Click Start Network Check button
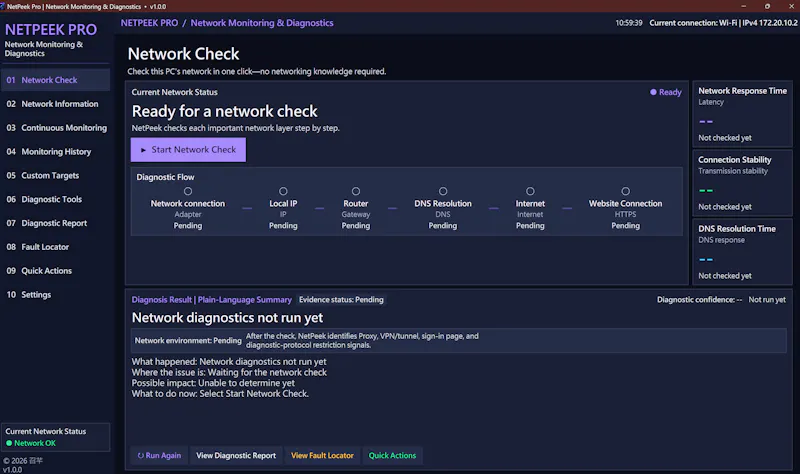The height and width of the screenshot is (474, 800). coord(188,149)
